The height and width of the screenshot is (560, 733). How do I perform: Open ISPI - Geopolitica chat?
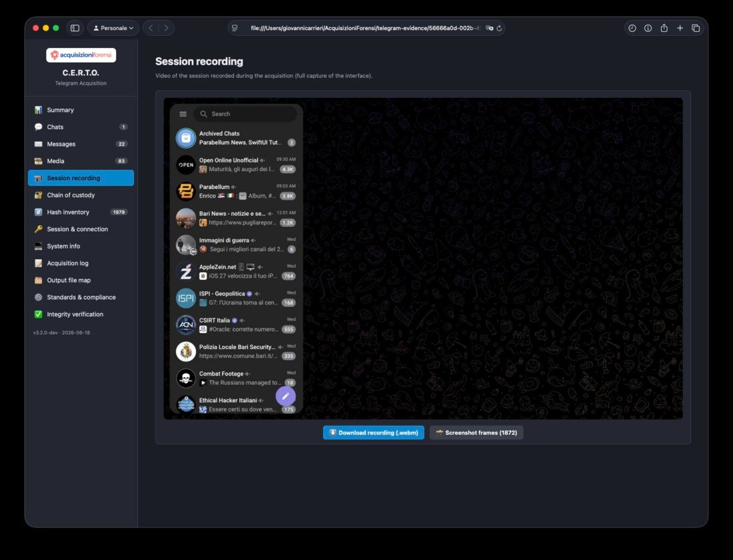[x=236, y=298]
